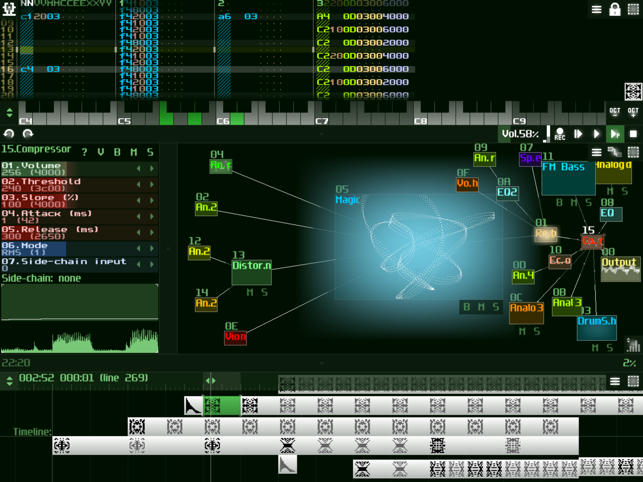Click the pattern icon at right of editor
Screen dimensions: 643x482
click(633, 91)
